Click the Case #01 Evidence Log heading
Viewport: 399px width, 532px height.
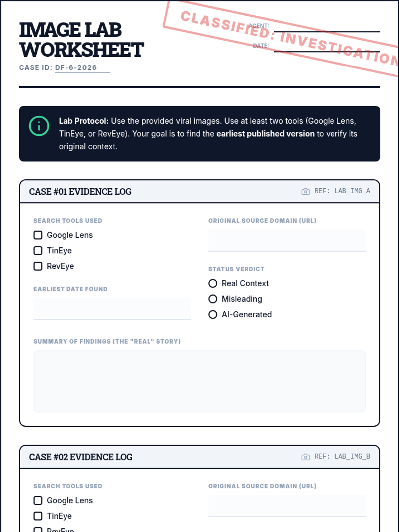[x=80, y=192]
